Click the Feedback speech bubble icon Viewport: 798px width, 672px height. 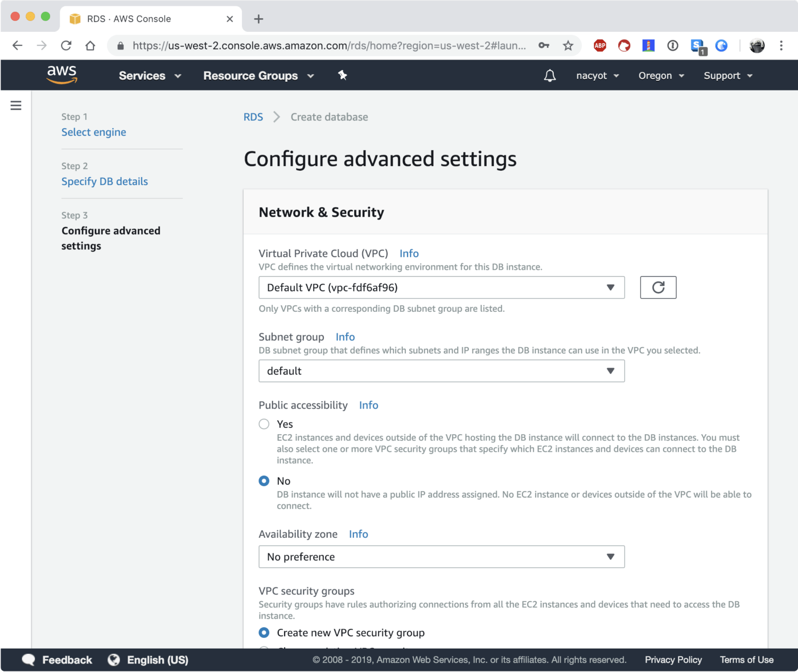[x=28, y=660]
